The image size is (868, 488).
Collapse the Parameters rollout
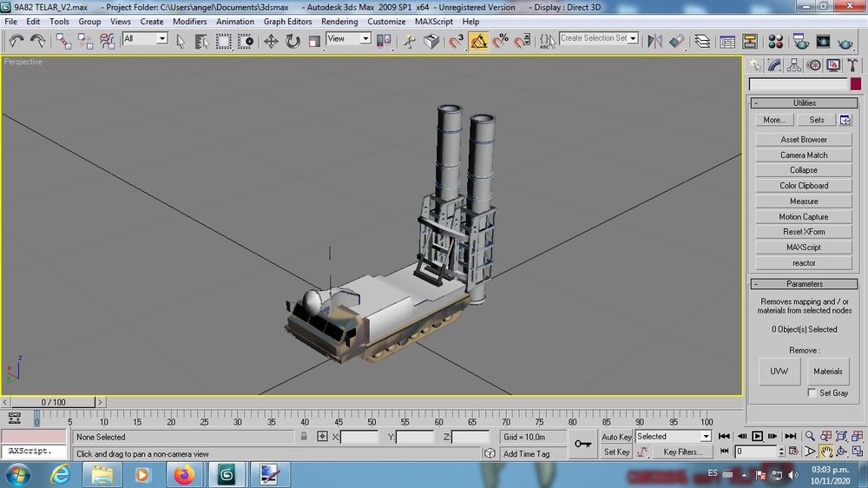[805, 284]
